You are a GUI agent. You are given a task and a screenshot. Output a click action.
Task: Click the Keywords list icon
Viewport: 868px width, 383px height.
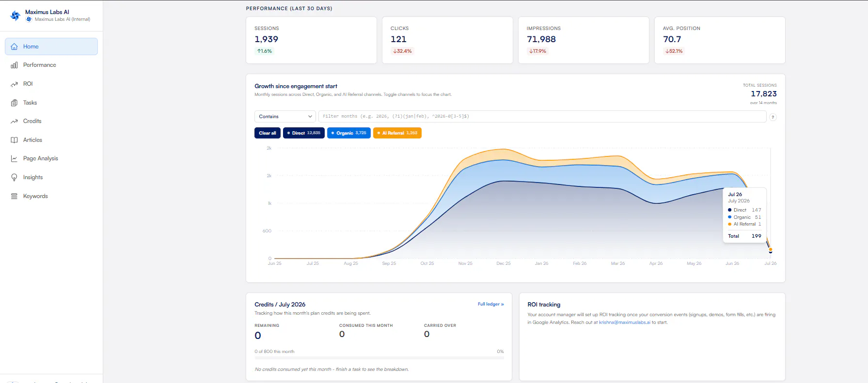pyautogui.click(x=14, y=196)
